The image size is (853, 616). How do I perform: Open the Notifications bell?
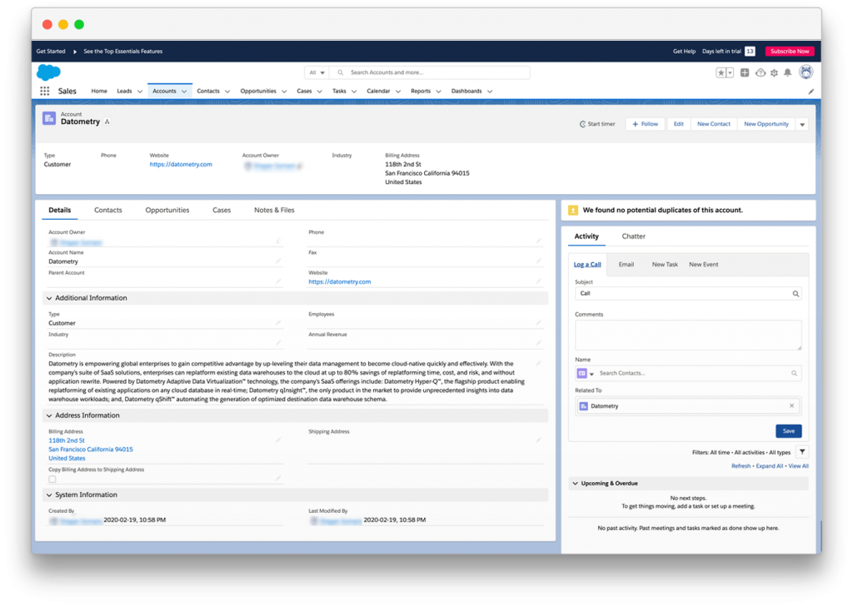tap(788, 72)
